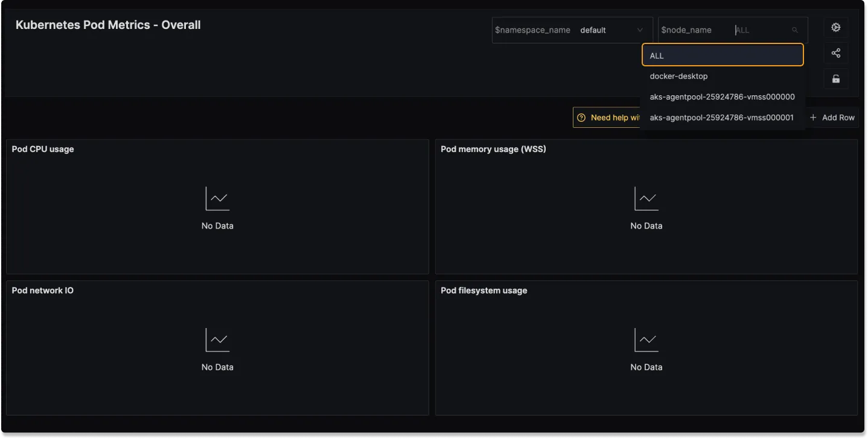Select docker-desktop node option

(723, 76)
